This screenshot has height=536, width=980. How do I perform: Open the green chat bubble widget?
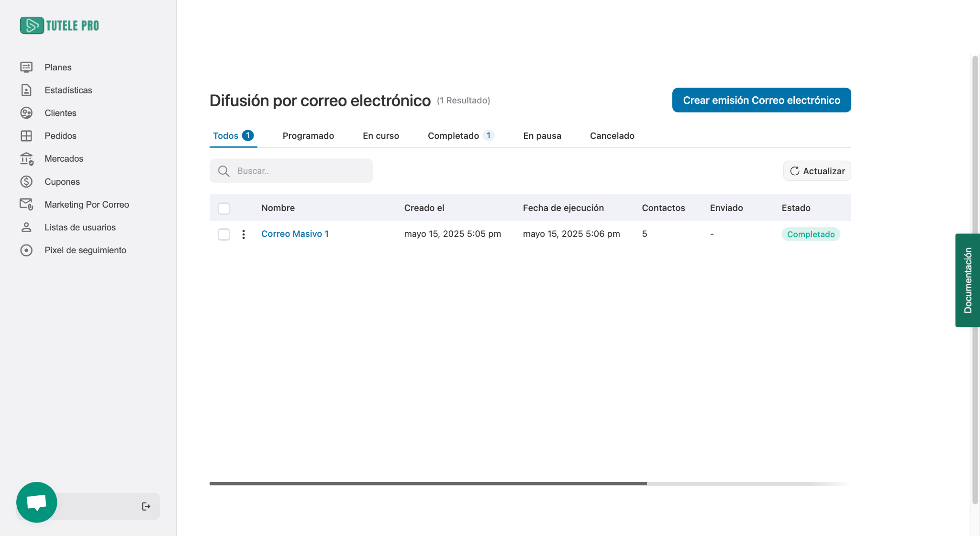click(36, 502)
